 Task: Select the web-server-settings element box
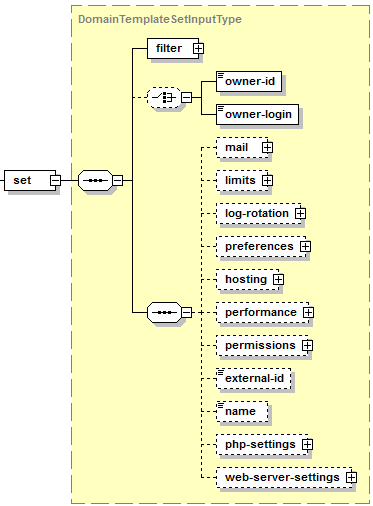coord(284,478)
